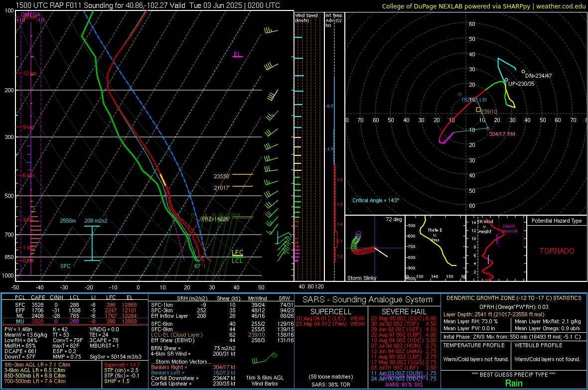Click '(58 loose matches)' text

click(x=330, y=377)
